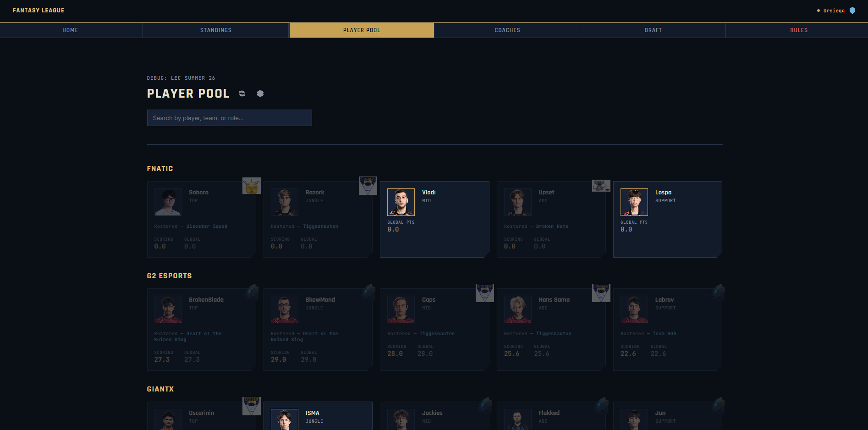Click the refresh icon beside Player Pool

click(x=242, y=94)
